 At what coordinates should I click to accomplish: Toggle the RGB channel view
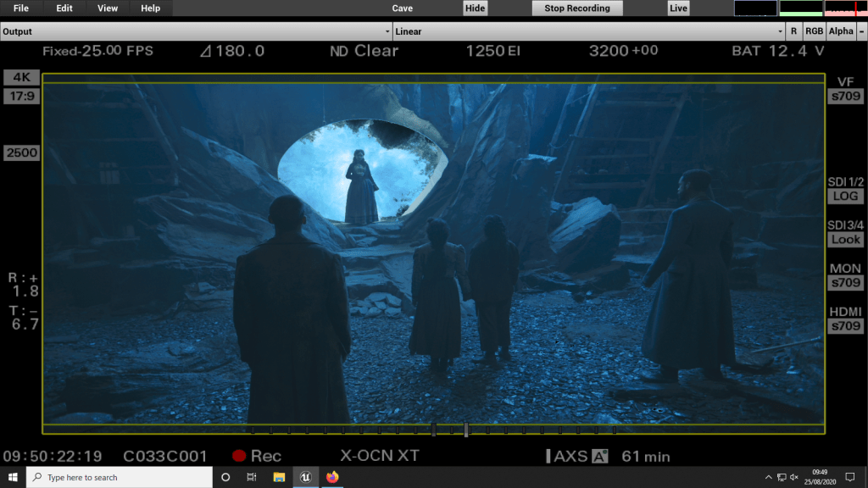pos(814,31)
